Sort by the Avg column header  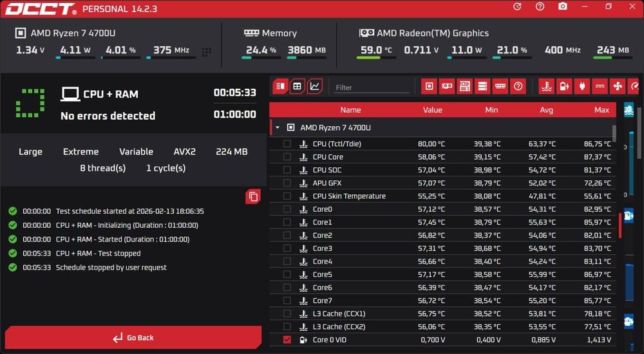point(546,110)
